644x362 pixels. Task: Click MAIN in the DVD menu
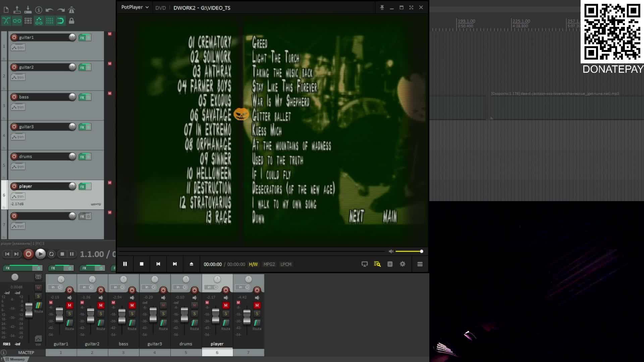390,217
